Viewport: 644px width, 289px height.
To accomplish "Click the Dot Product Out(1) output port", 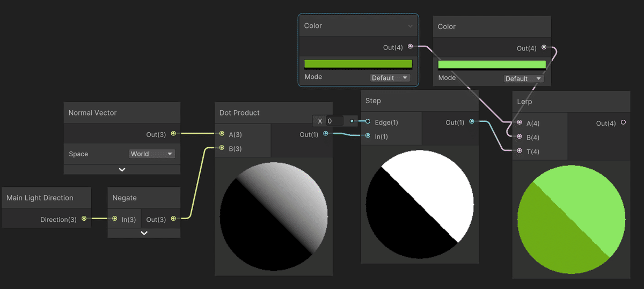I will [326, 134].
